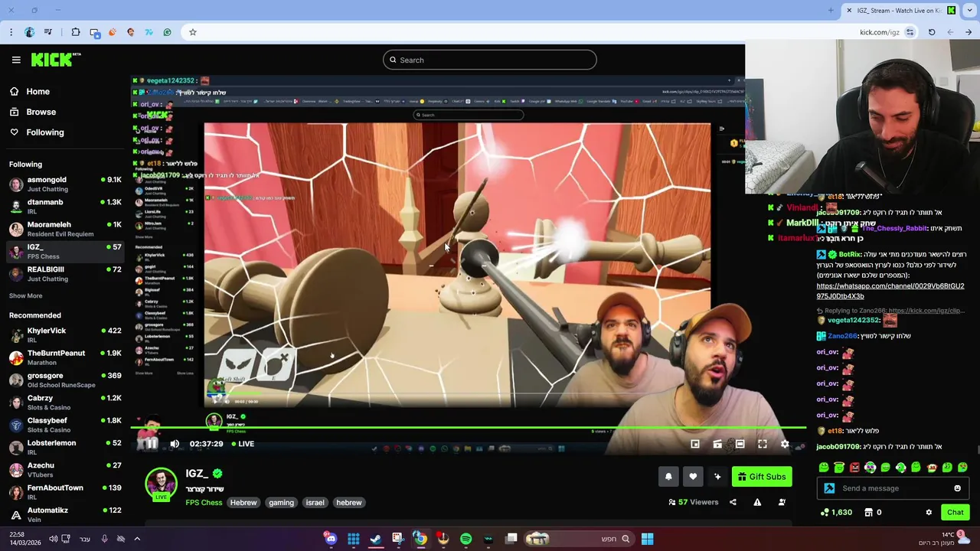Screen dimensions: 980x551
Task: Open FPS Chess category link
Action: point(204,503)
